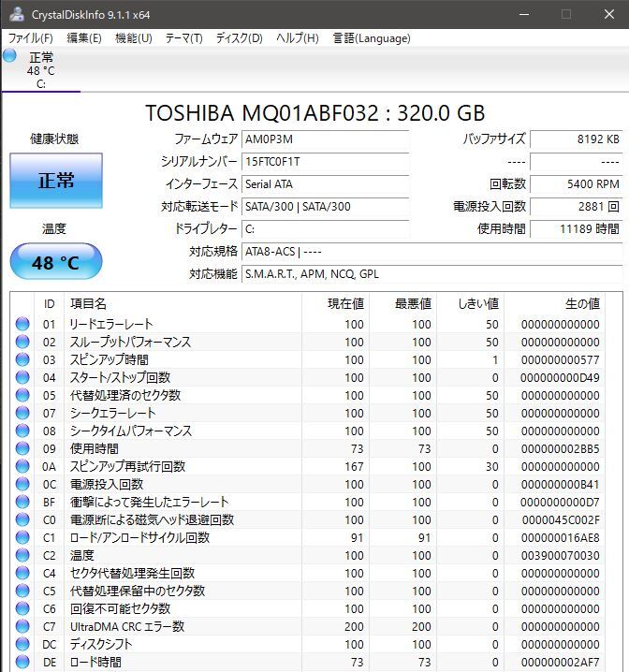Select the C: disk tab showing 48 °C
The image size is (629, 672).
[x=40, y=70]
